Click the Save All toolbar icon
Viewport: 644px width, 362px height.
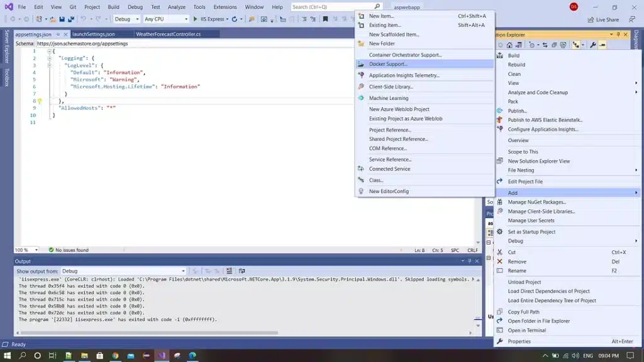click(71, 19)
